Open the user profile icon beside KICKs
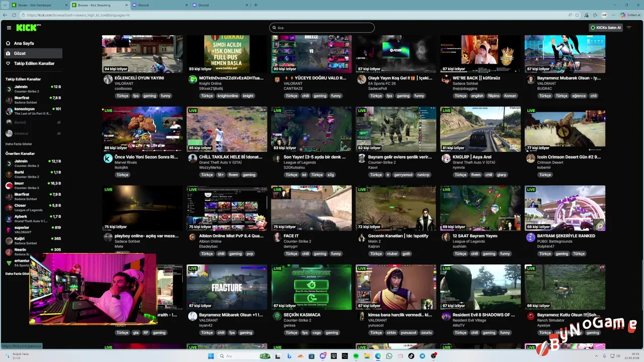Image resolution: width=644 pixels, height=362 pixels. click(x=629, y=28)
